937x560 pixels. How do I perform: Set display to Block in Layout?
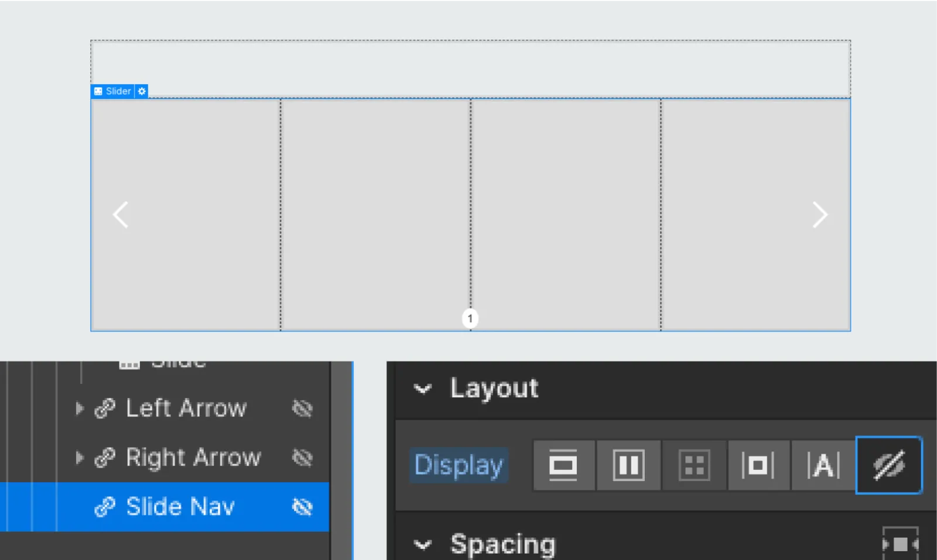pos(563,465)
